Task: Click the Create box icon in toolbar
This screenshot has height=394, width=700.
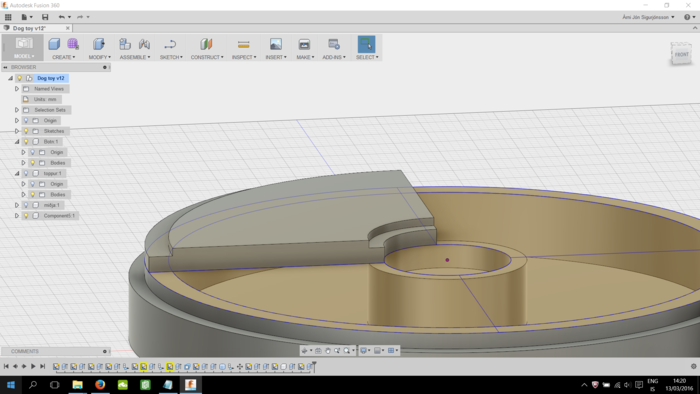Action: 54,44
